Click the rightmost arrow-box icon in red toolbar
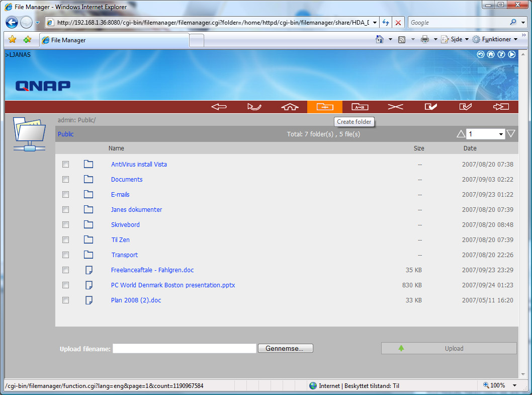 tap(501, 107)
